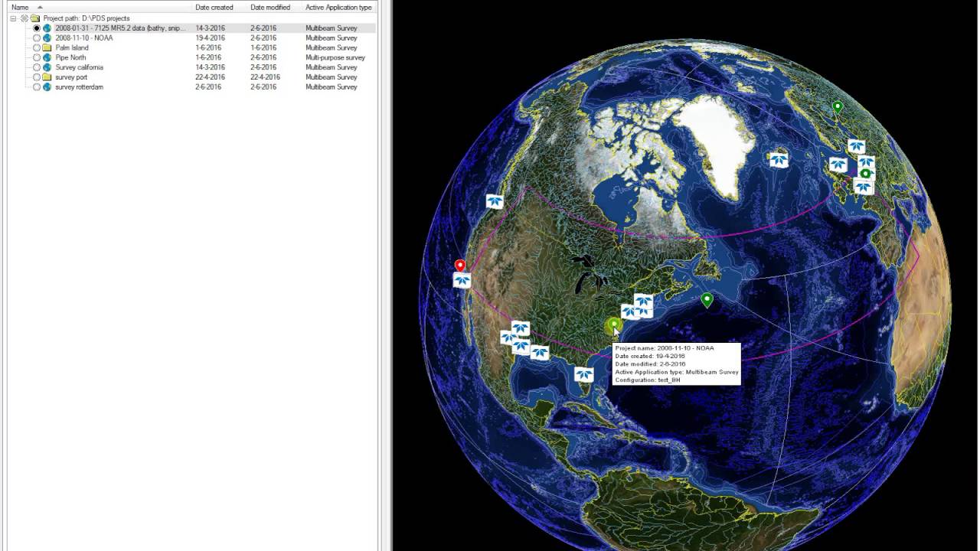980x551 pixels.
Task: Click the globe icon beside survey rotterdam
Action: (47, 87)
